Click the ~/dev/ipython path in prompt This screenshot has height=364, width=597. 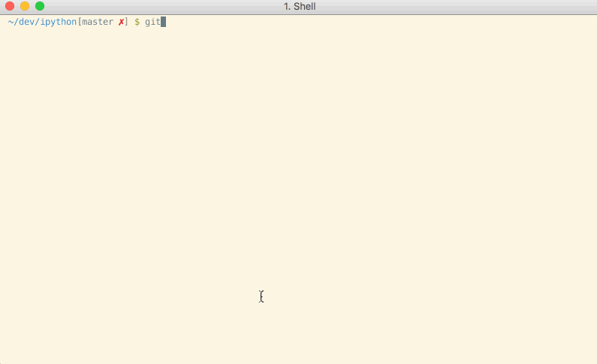click(42, 22)
